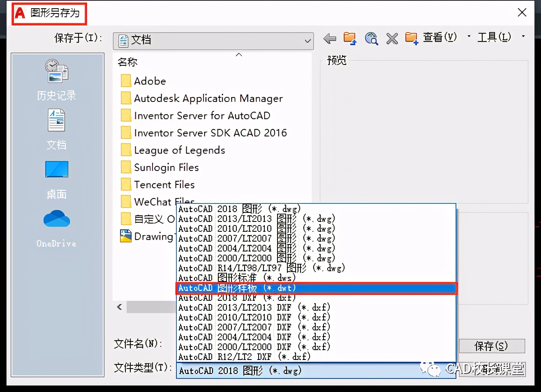
Task: Select the 自定义 folder
Action: click(148, 219)
